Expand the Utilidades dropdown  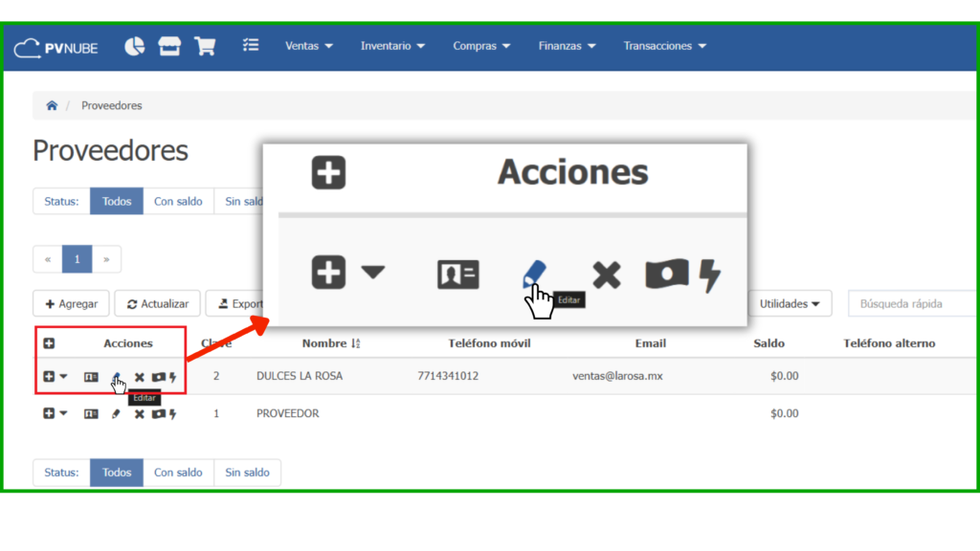pyautogui.click(x=789, y=304)
